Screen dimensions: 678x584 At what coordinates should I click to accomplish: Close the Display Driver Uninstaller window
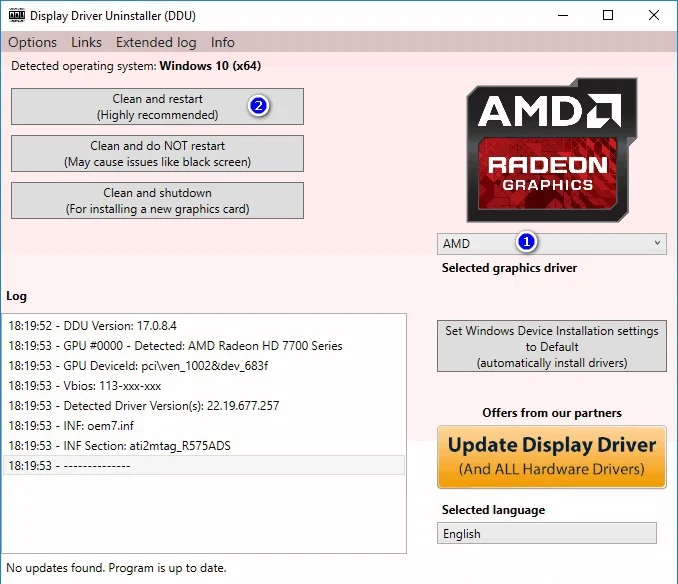tap(654, 16)
